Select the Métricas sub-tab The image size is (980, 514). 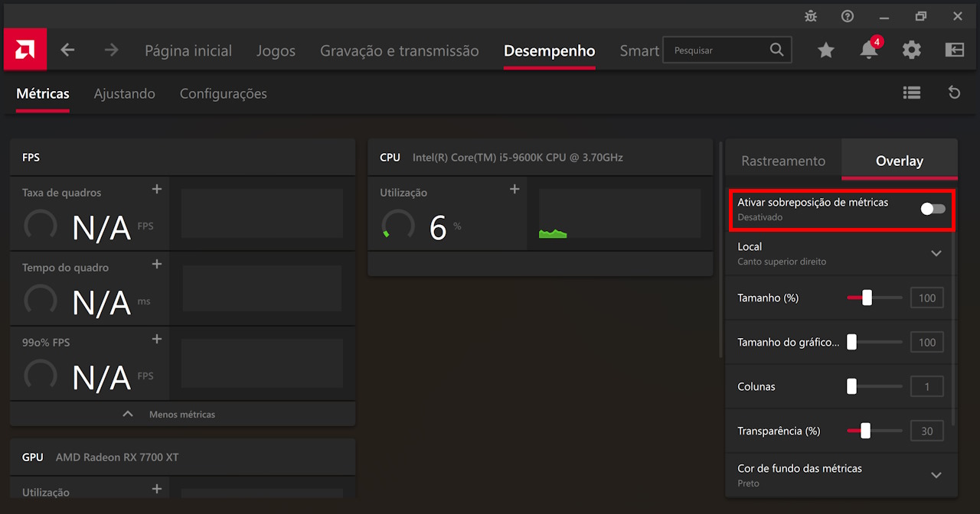43,93
